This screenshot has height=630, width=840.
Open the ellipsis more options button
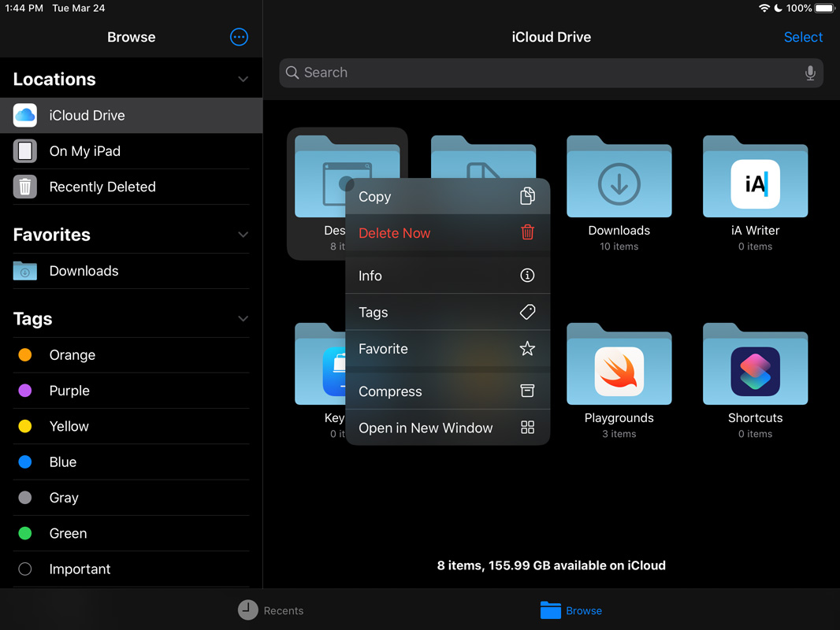click(x=239, y=37)
